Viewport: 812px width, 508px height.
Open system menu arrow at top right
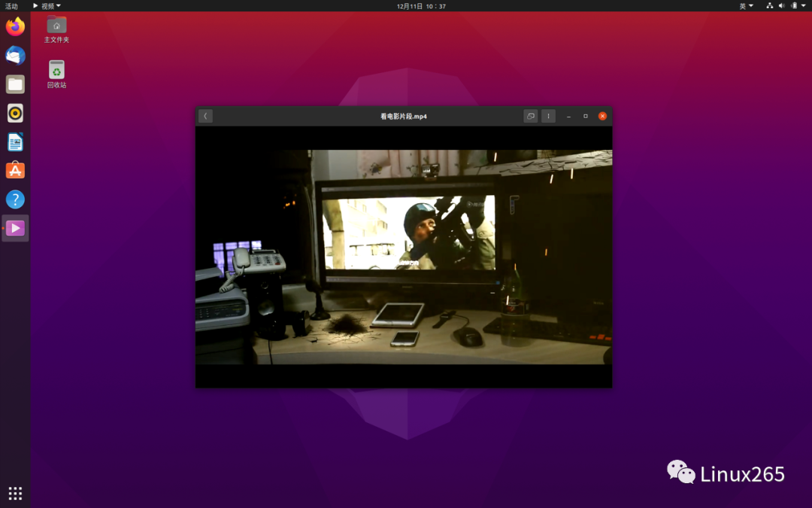pyautogui.click(x=804, y=6)
